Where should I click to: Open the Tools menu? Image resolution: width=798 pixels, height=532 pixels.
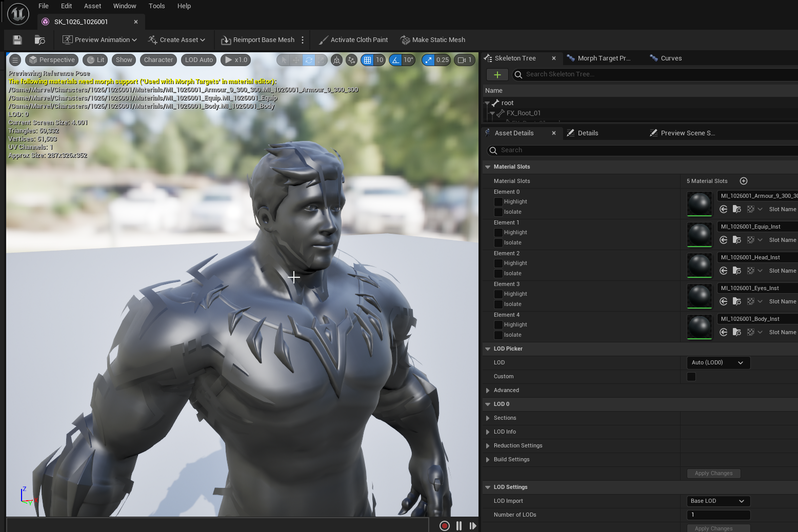click(157, 6)
